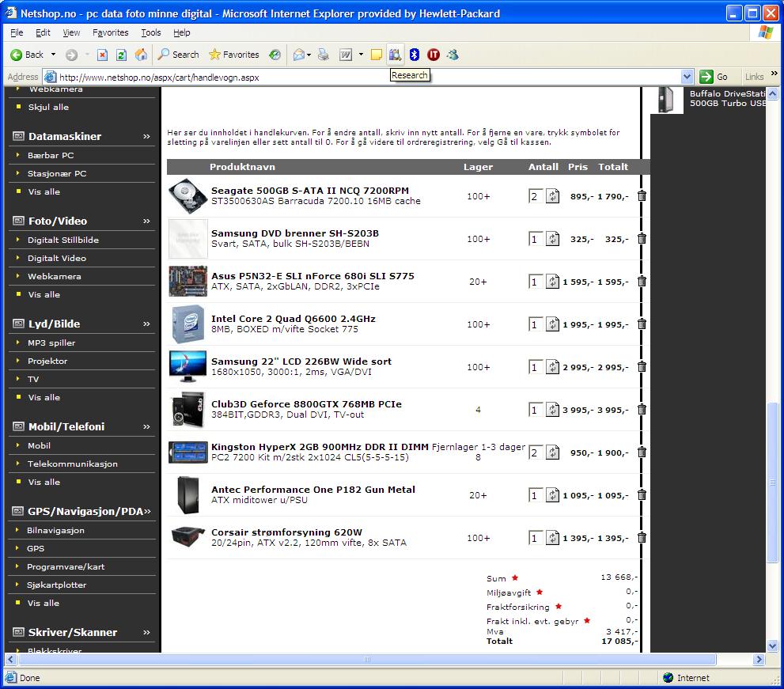The width and height of the screenshot is (784, 689).
Task: Expand the Foto/Video category arrows
Action: point(146,221)
